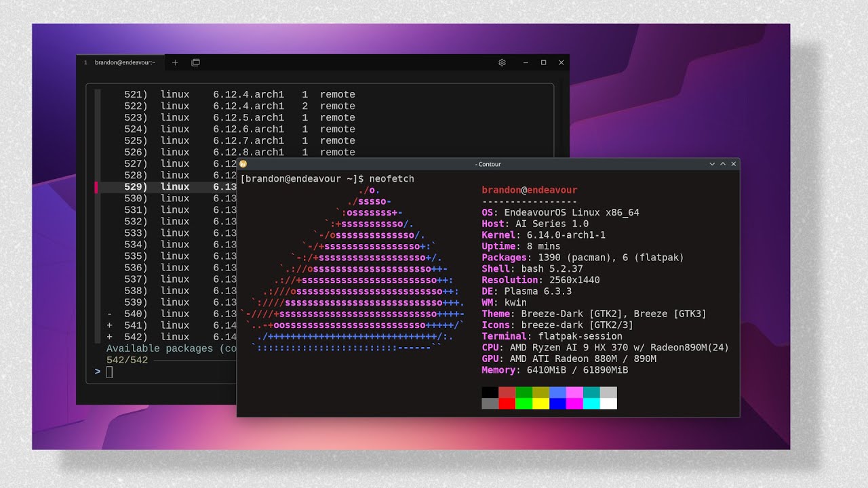Close the Contour terminal window
The width and height of the screenshot is (868, 488).
point(733,164)
